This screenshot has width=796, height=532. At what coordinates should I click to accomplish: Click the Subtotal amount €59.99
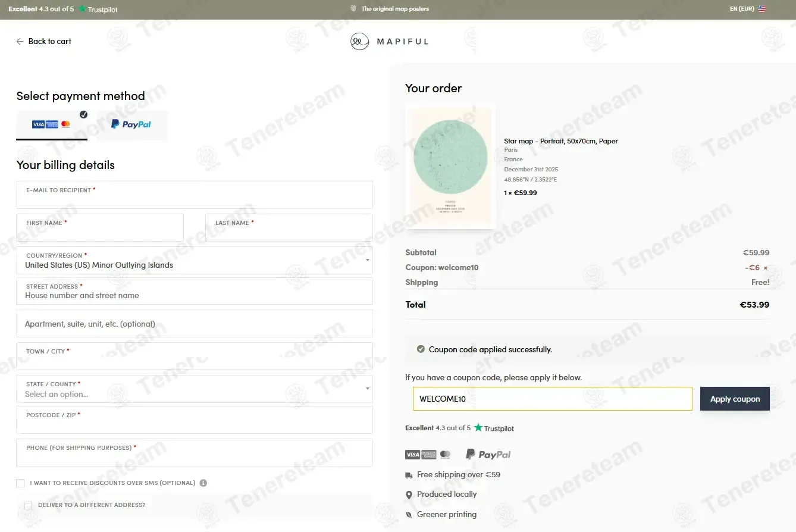(x=756, y=252)
